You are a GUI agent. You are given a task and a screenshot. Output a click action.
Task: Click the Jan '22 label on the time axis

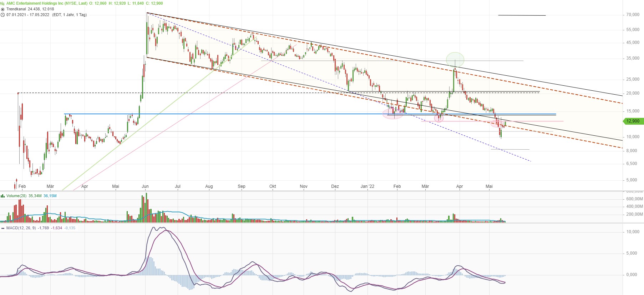pyautogui.click(x=367, y=186)
